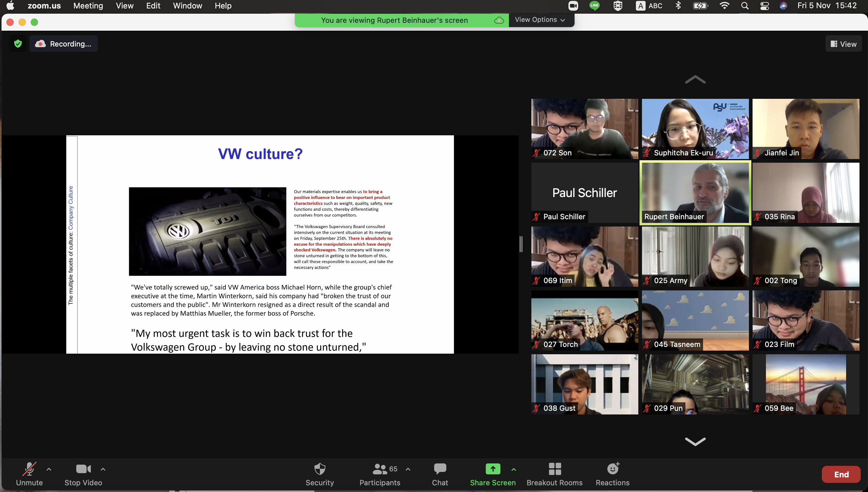Screen dimensions: 868x492
Task: Open the Participants panel icon
Action: (379, 469)
